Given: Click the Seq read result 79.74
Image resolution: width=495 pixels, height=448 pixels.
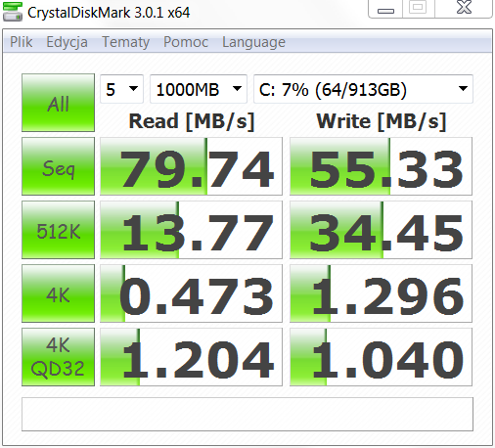Looking at the screenshot, I should pyautogui.click(x=191, y=166).
